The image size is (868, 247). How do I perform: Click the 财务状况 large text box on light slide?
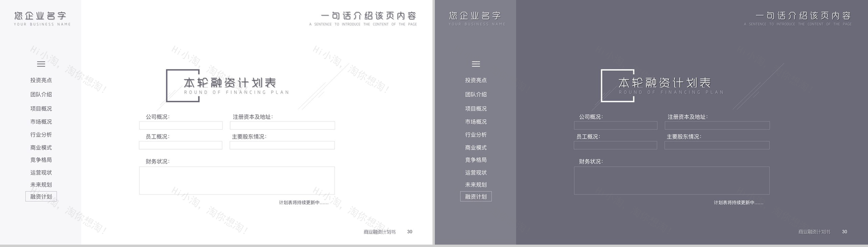pyautogui.click(x=237, y=180)
